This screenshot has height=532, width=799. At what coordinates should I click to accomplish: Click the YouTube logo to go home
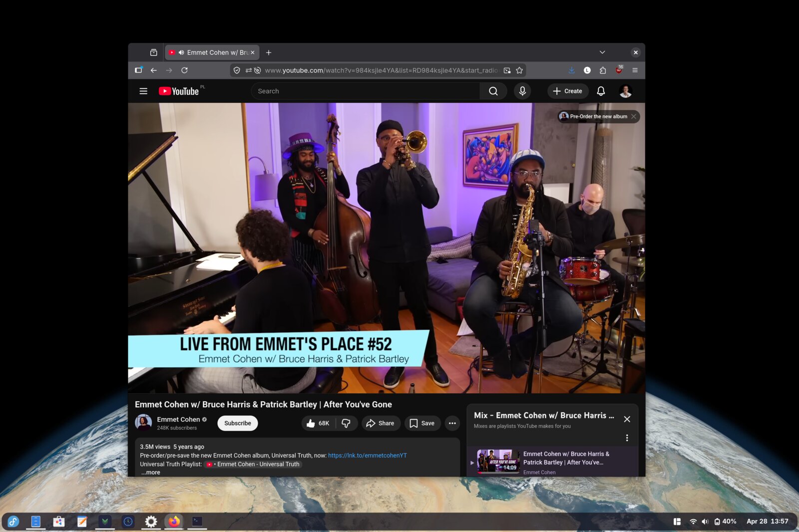click(x=179, y=91)
